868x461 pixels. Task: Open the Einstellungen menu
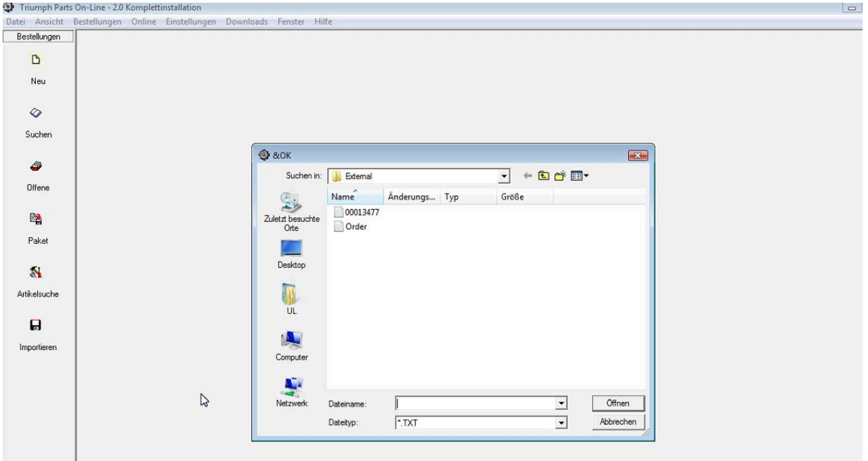pos(191,22)
